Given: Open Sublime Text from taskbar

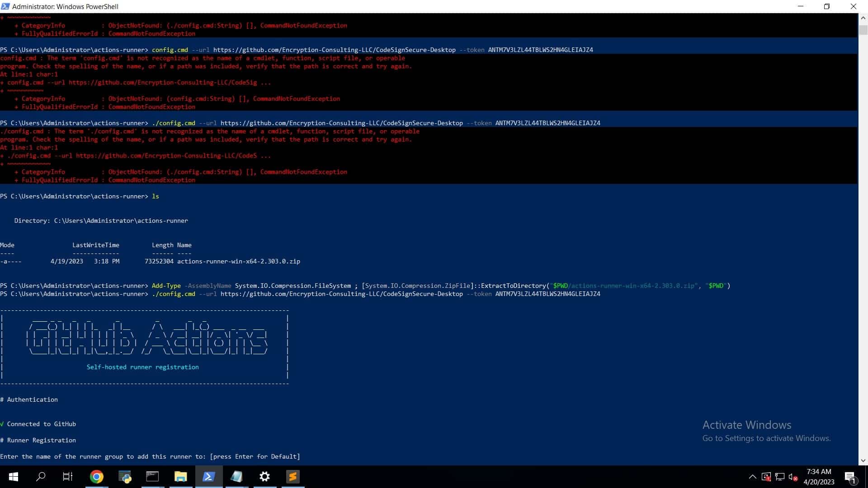Looking at the screenshot, I should [293, 477].
